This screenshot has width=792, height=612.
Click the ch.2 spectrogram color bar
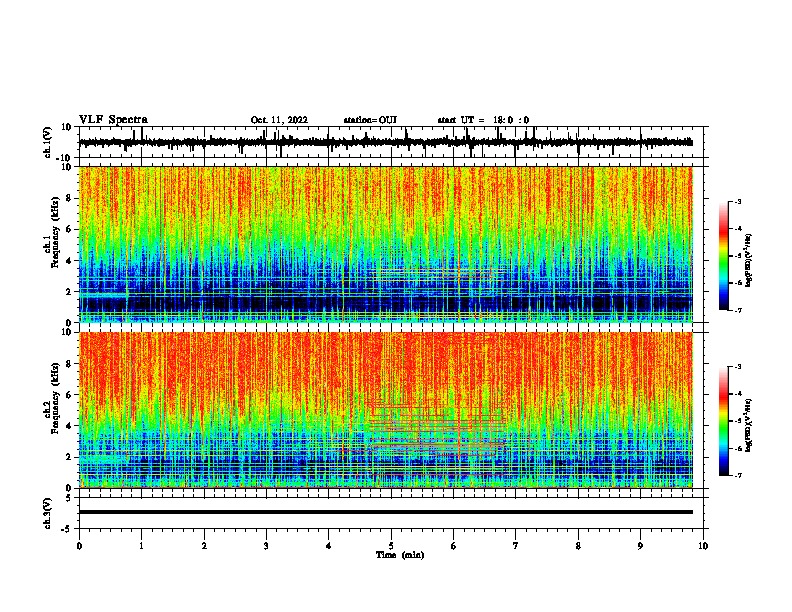coord(724,421)
